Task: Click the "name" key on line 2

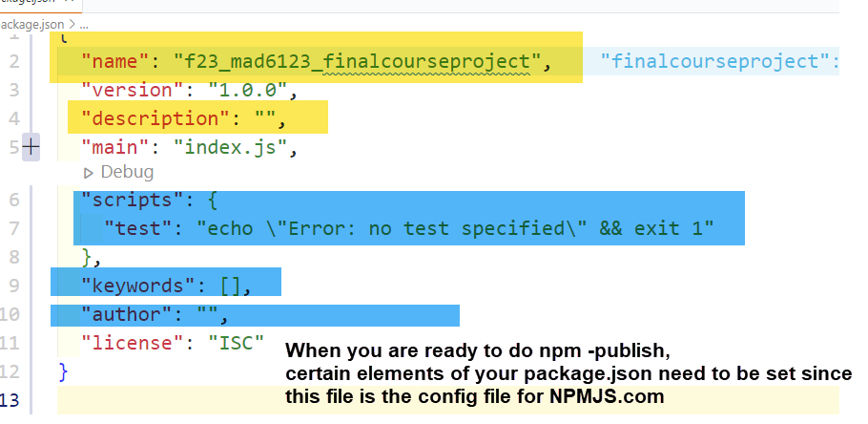Action: pyautogui.click(x=113, y=62)
